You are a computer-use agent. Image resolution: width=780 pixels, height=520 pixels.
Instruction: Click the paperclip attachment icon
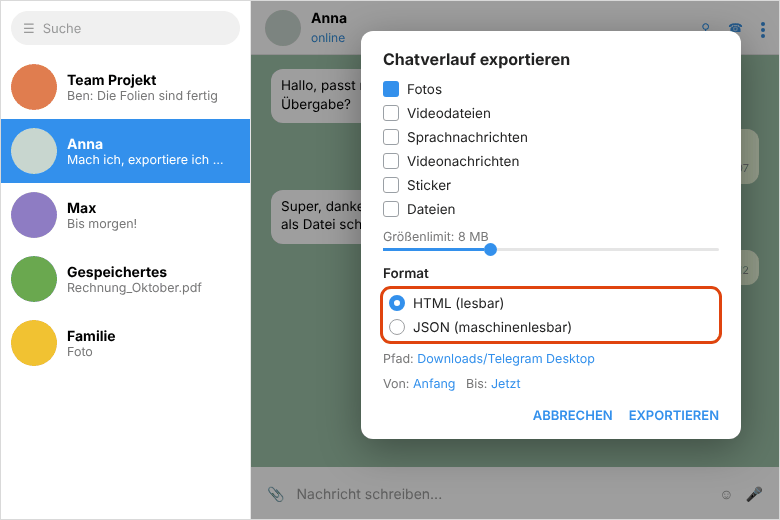[276, 494]
